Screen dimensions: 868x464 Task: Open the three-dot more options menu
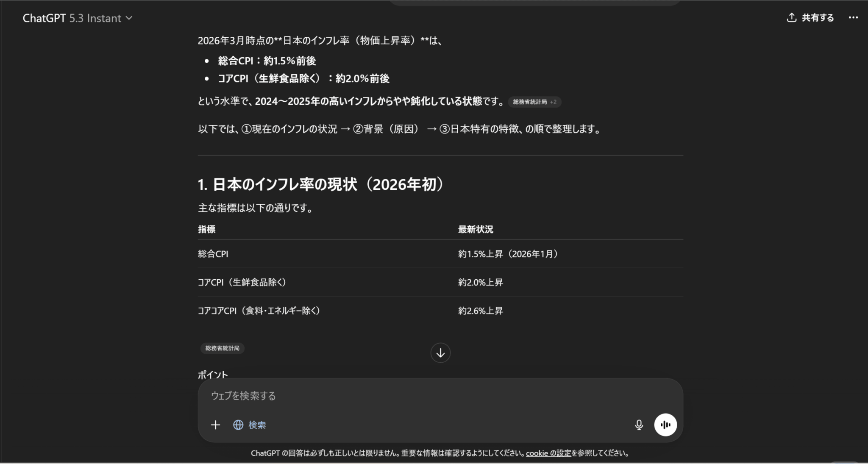point(853,17)
